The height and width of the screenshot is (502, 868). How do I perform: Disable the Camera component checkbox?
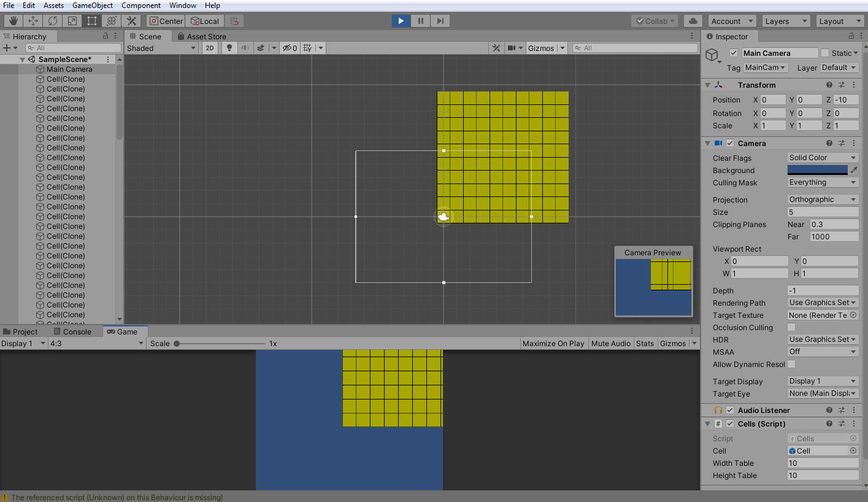[730, 144]
